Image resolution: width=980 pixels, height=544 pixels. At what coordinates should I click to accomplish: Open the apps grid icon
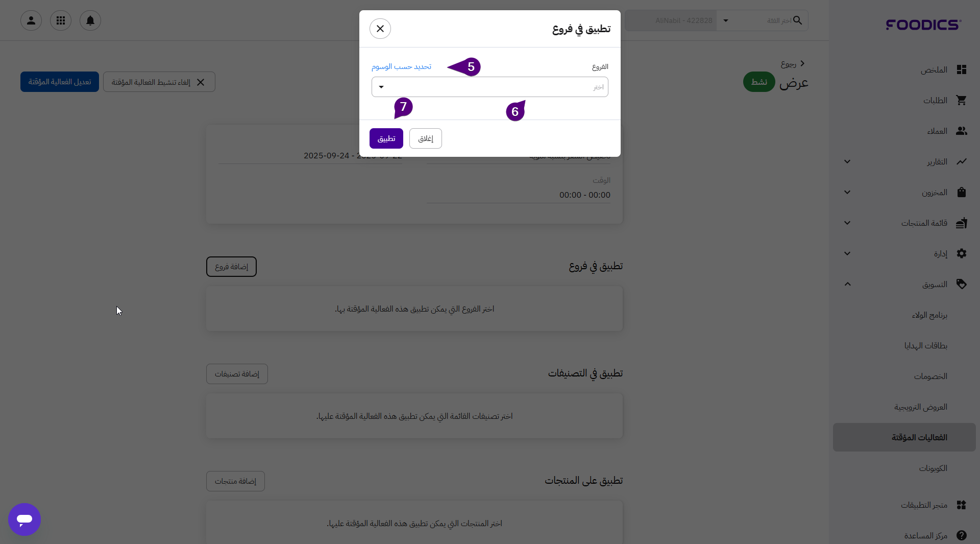[61, 20]
